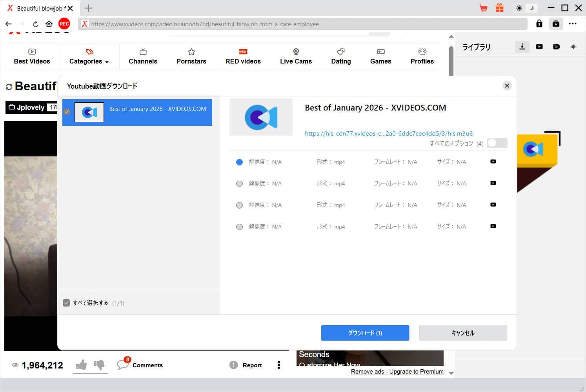Open the RED videos section
The image size is (586, 392).
[243, 56]
